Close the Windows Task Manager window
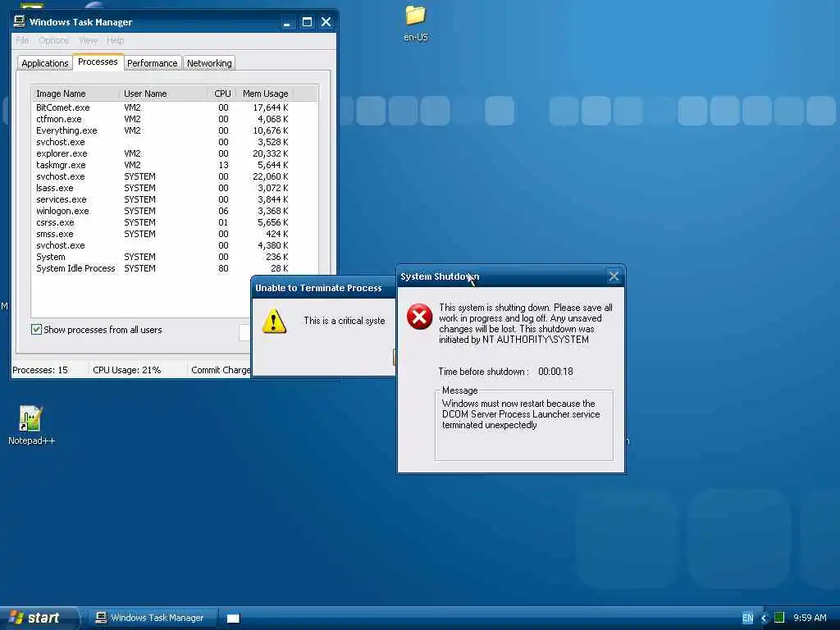 tap(326, 22)
